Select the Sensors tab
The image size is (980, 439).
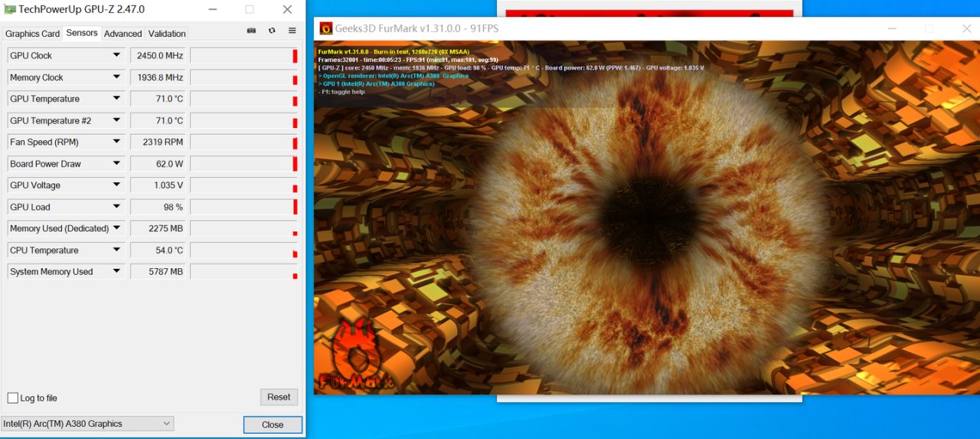[82, 33]
